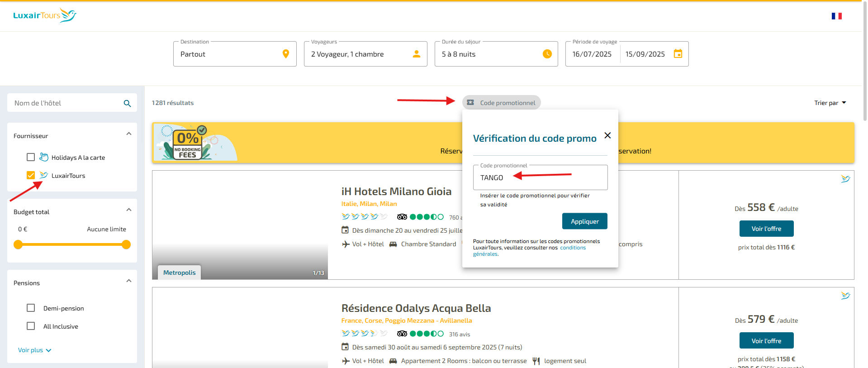Switch language via the French flag
This screenshot has height=368, width=868.
point(836,16)
